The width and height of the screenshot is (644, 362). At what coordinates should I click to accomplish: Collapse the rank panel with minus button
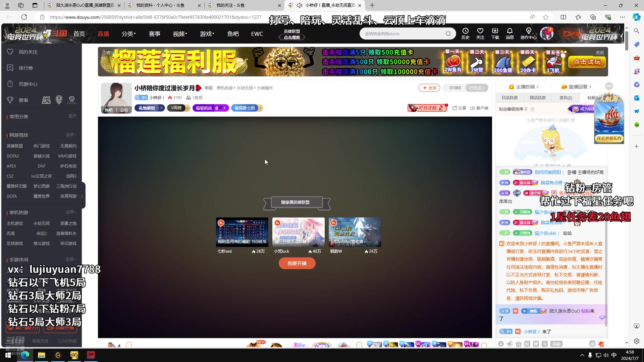click(609, 86)
